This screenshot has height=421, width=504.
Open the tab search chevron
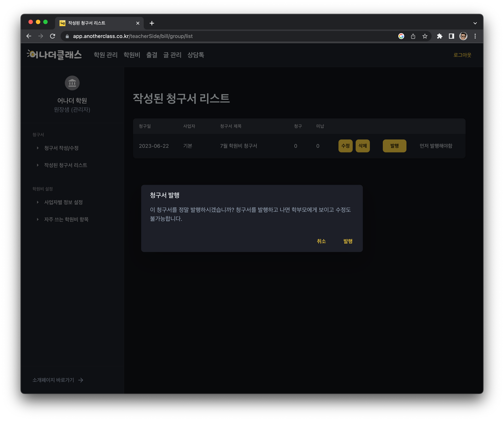click(x=475, y=23)
